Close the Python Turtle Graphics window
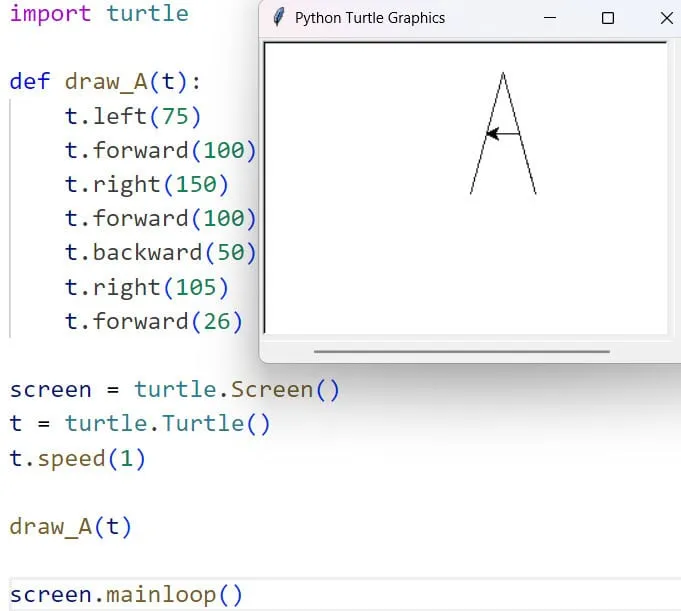 pos(666,18)
